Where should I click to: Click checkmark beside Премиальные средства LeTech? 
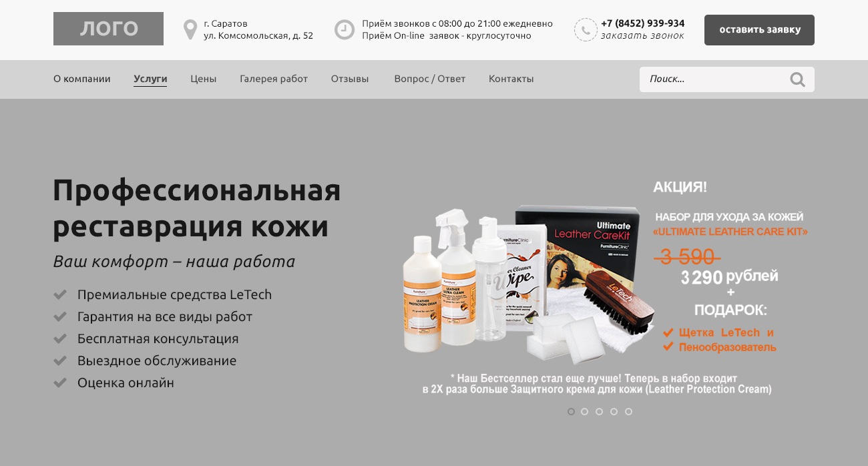(x=60, y=294)
